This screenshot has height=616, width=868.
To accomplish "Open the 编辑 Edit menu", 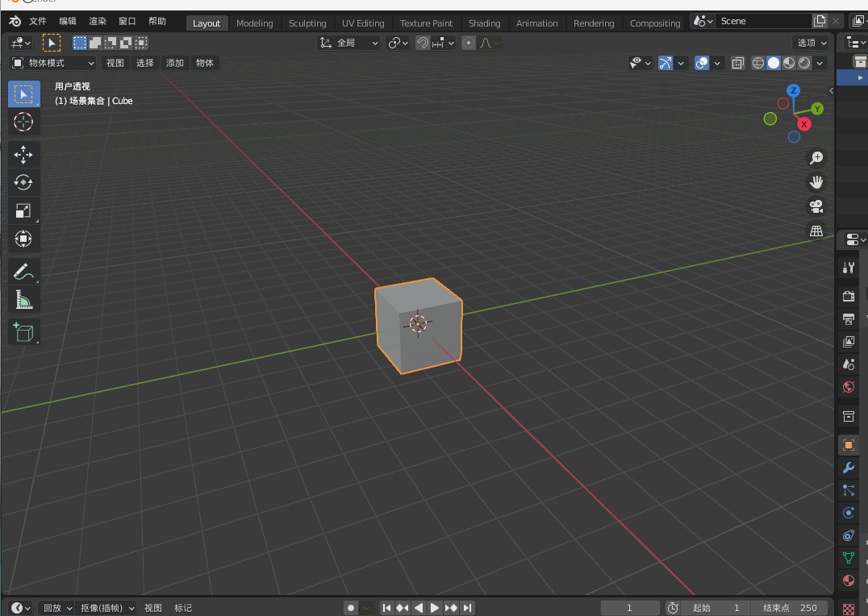I will pyautogui.click(x=68, y=21).
